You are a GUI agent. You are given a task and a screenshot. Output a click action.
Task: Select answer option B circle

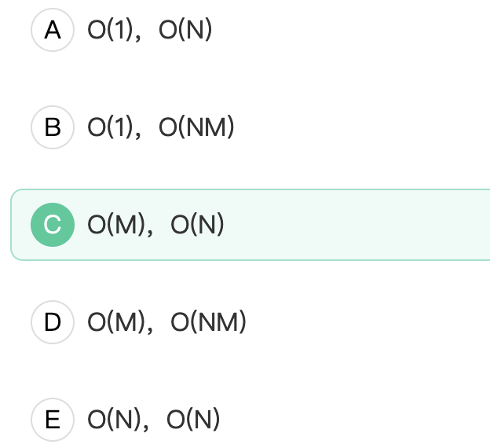click(x=53, y=127)
